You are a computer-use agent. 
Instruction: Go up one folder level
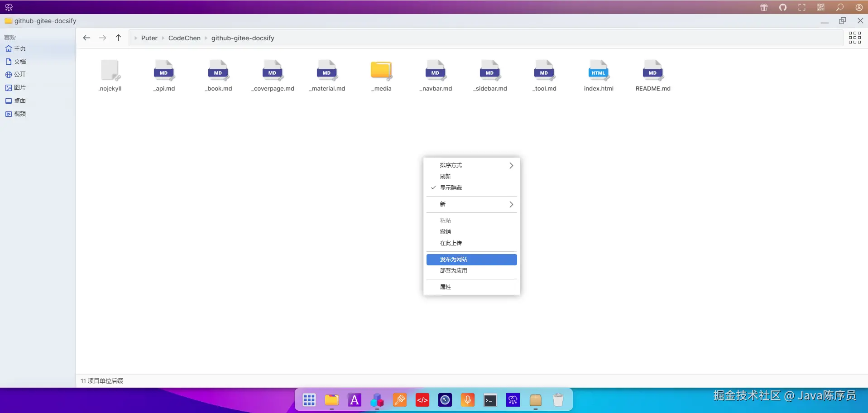pyautogui.click(x=118, y=38)
